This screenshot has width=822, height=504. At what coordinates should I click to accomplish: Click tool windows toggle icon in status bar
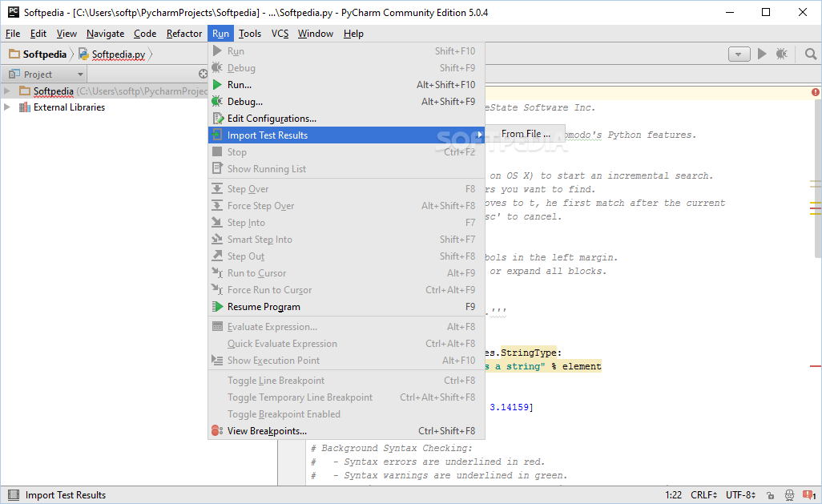pos(13,494)
